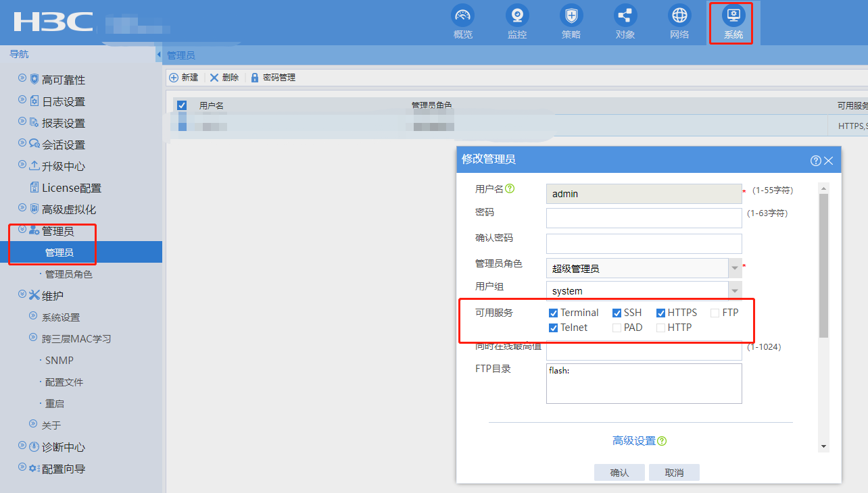The height and width of the screenshot is (493, 868).
Task: Click the dialog's vertical scrollbar thumb
Action: click(x=823, y=265)
